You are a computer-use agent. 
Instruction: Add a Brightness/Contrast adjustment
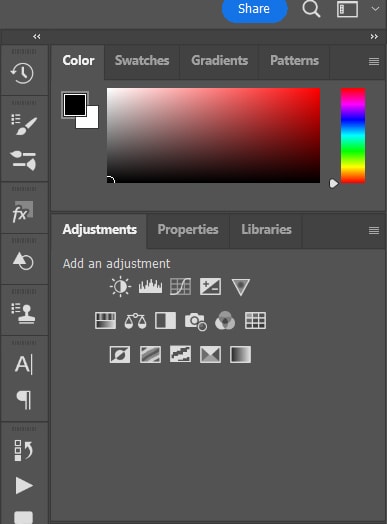(x=120, y=286)
